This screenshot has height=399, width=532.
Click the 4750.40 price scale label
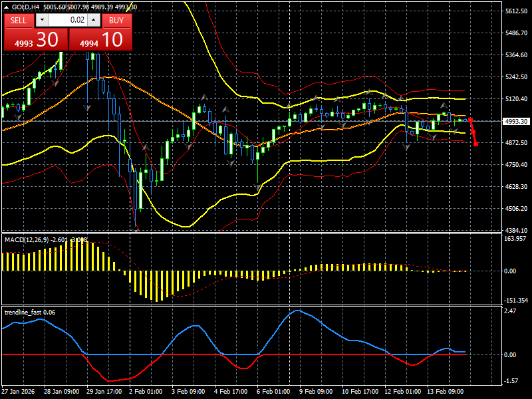pos(516,165)
